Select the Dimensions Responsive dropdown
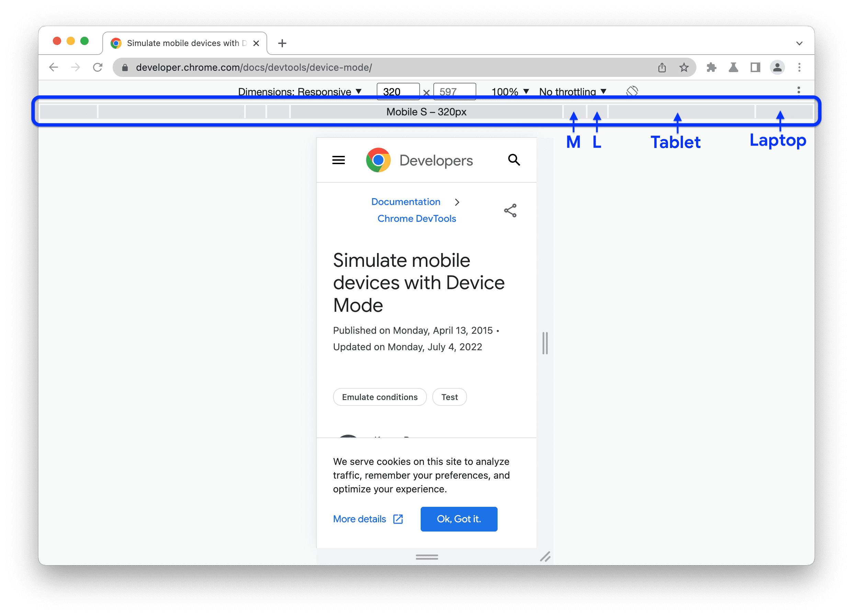Screen dimensions: 853x616 tap(301, 91)
